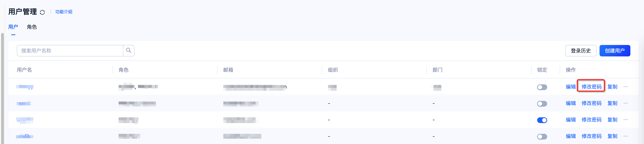
Task: Switch to the 角色 tab
Action: (x=32, y=27)
